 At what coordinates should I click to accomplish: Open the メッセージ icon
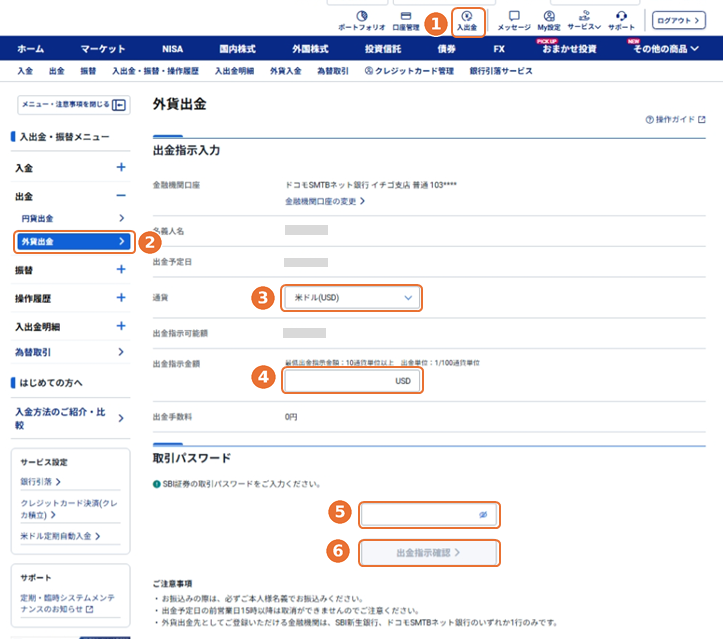[514, 21]
